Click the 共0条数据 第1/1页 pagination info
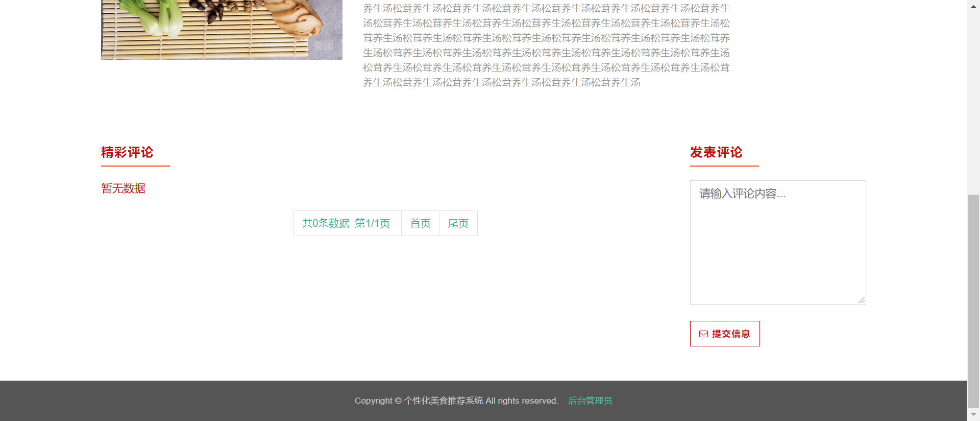 (x=347, y=223)
